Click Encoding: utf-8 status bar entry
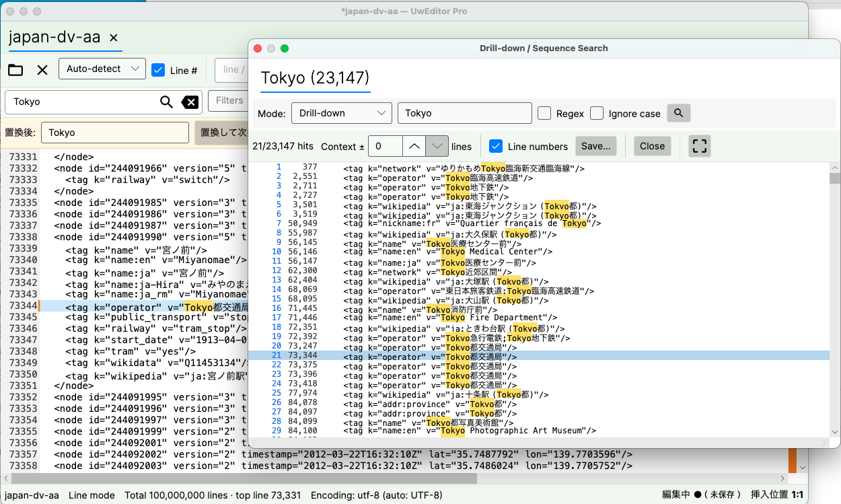The image size is (841, 504). point(377,495)
